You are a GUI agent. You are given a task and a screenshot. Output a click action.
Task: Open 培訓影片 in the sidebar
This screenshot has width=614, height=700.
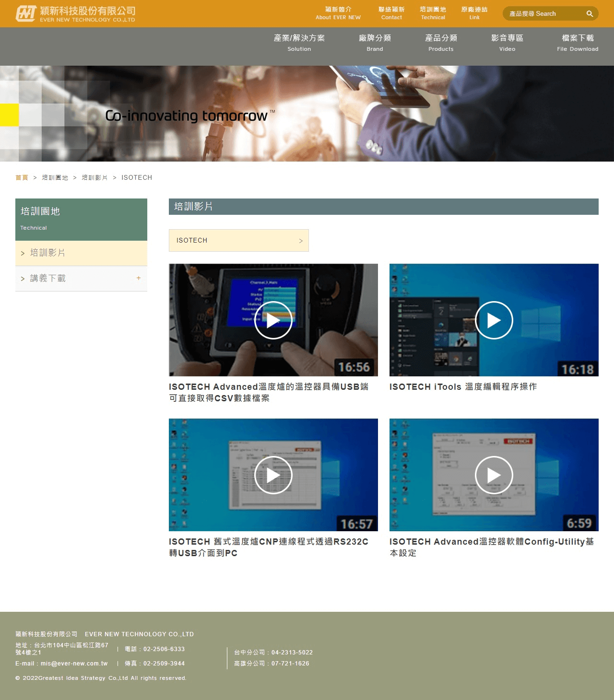[x=81, y=253]
